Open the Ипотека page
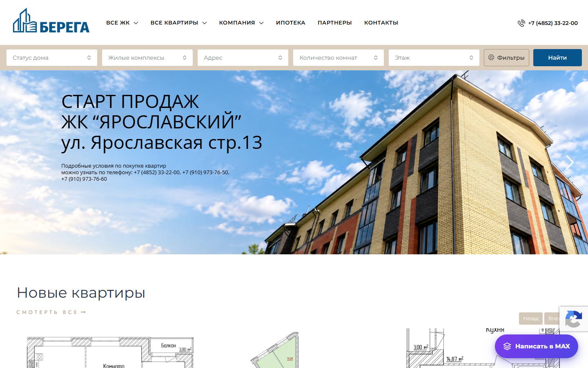 (291, 23)
